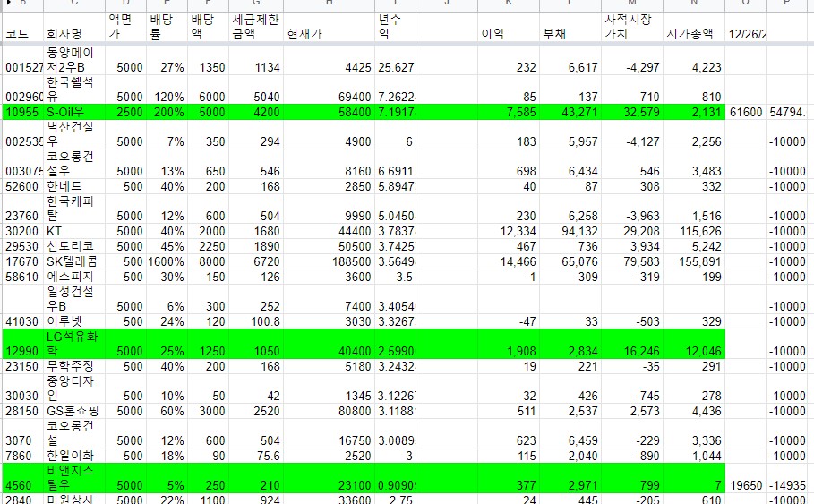The image size is (814, 504).
Task: Select the 43,271 debt cell
Action: click(570, 112)
